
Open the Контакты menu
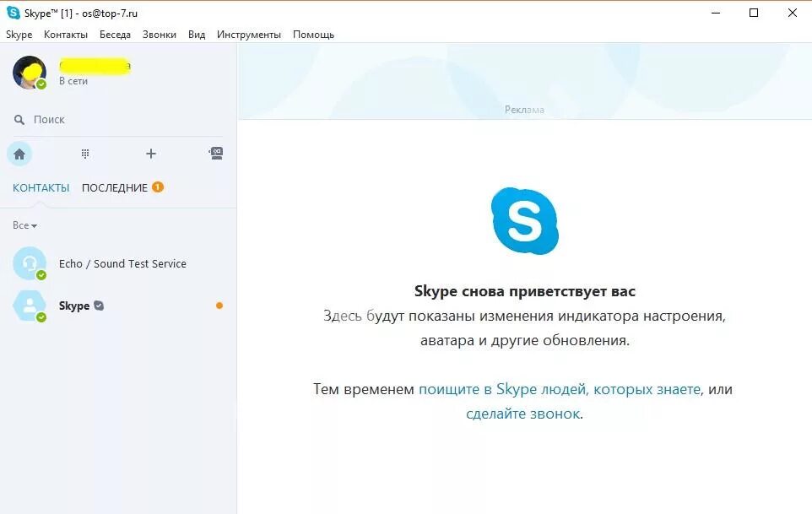tap(66, 35)
